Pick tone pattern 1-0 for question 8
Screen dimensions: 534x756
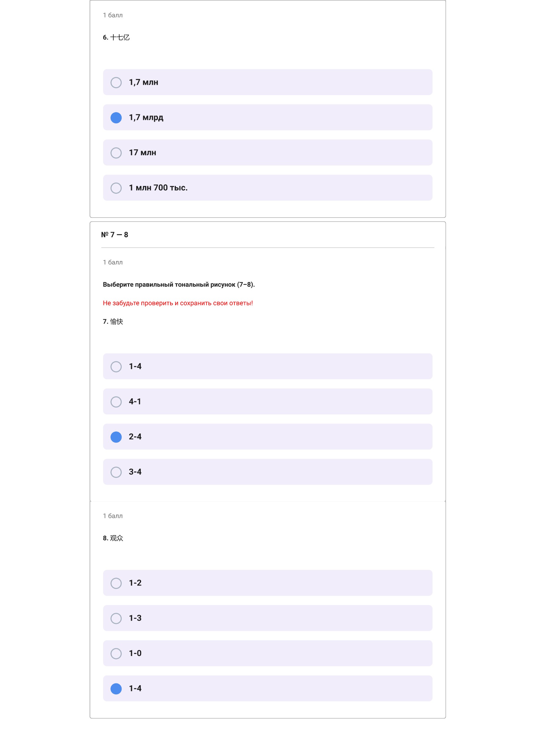(x=116, y=654)
